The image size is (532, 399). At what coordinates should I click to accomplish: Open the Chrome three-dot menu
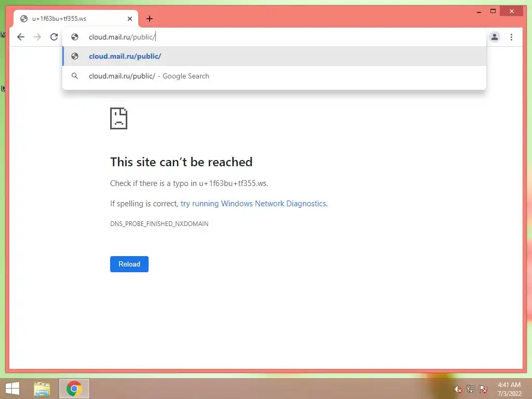[x=511, y=37]
